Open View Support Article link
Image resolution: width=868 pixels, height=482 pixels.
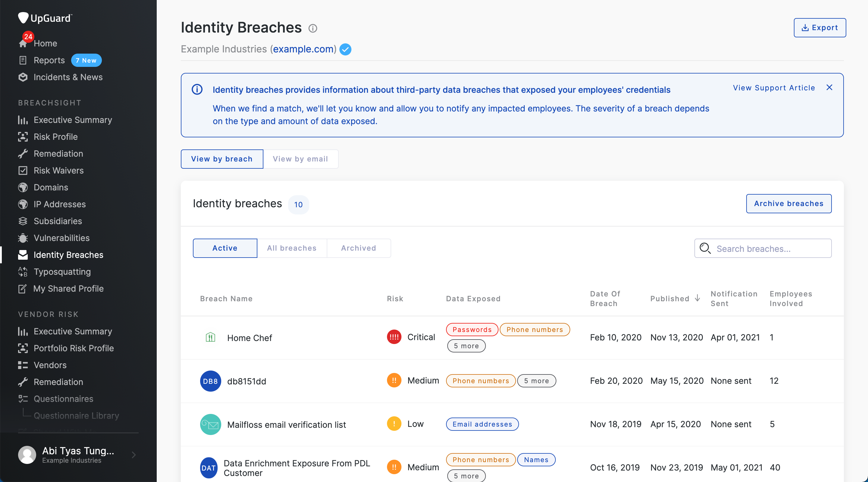(x=774, y=88)
